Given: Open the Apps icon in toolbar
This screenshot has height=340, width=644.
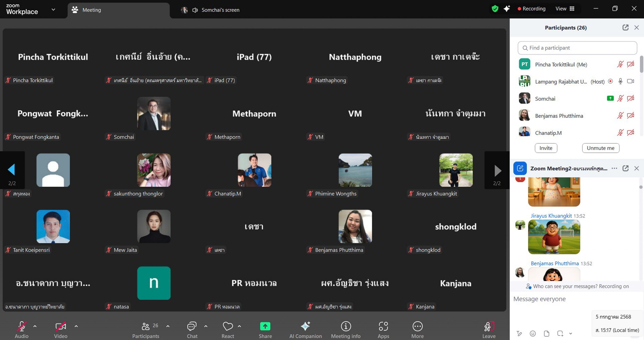Looking at the screenshot, I should point(383,326).
